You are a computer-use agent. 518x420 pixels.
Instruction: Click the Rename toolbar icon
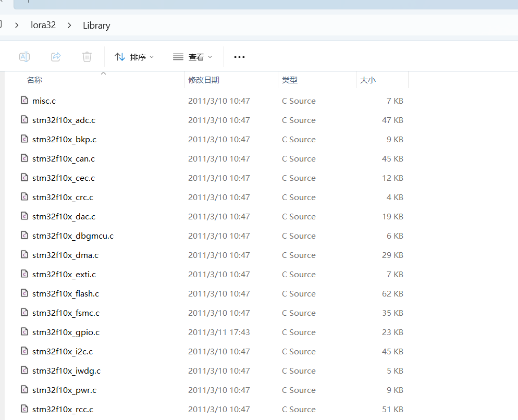coord(24,57)
